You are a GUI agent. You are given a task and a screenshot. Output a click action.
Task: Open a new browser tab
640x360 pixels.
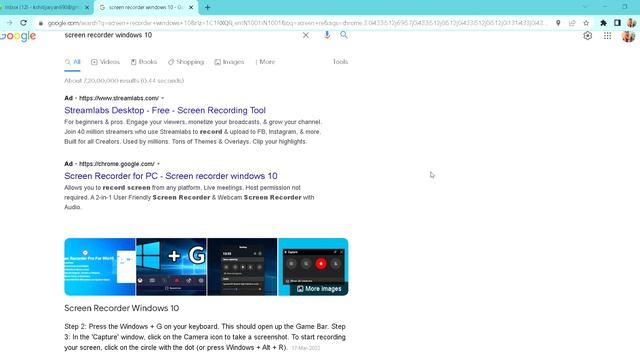click(207, 7)
